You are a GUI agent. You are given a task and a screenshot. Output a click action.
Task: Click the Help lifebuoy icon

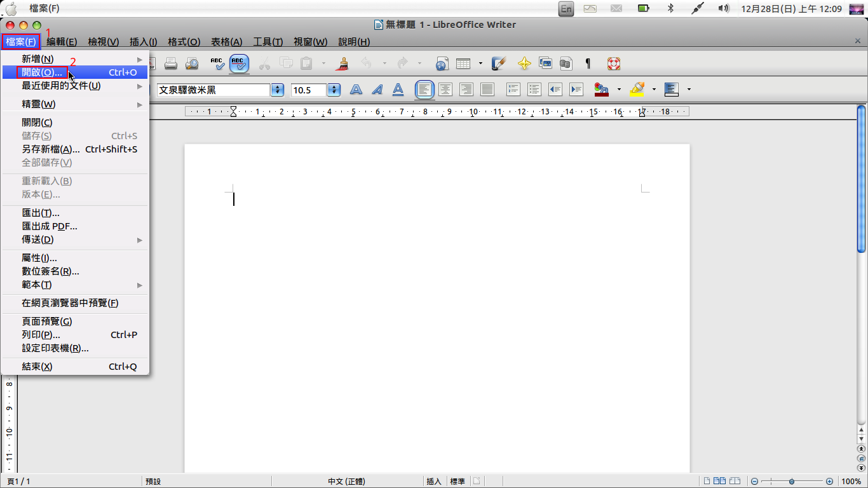613,64
